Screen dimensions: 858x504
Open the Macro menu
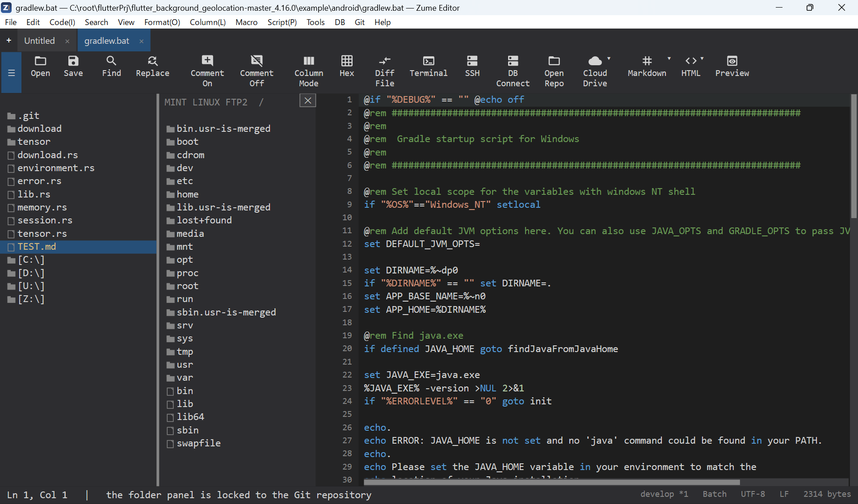(246, 22)
